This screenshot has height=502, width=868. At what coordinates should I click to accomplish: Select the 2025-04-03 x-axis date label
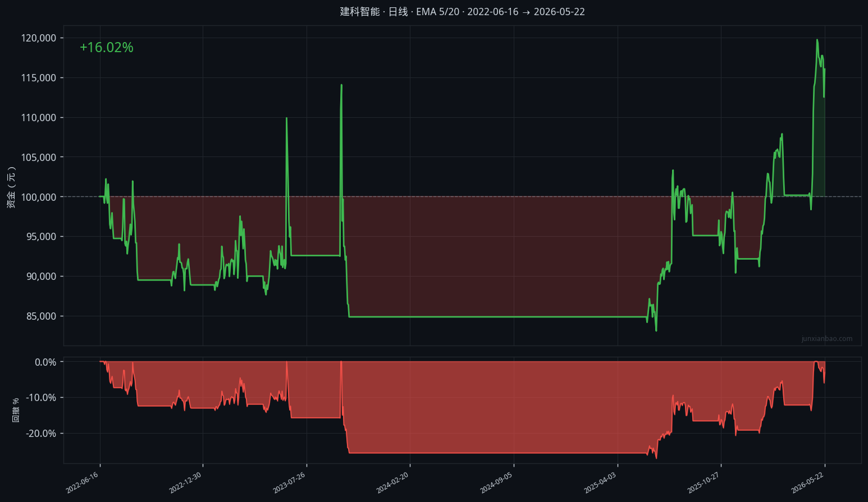tap(600, 482)
